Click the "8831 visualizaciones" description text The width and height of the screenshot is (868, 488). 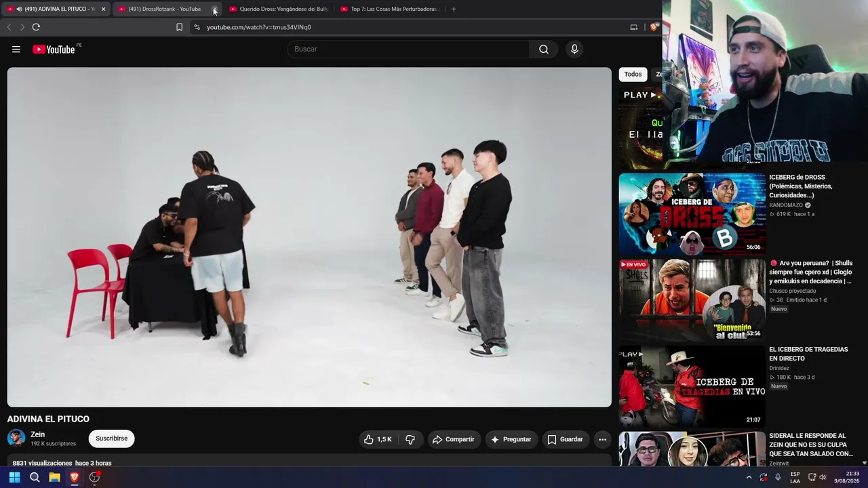click(42, 463)
